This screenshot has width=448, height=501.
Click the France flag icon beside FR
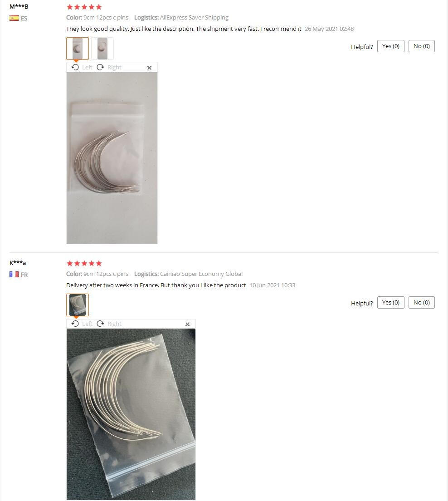[x=14, y=274]
